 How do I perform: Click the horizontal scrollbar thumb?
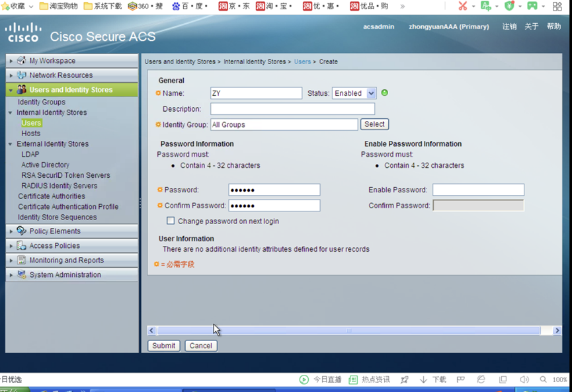click(348, 331)
